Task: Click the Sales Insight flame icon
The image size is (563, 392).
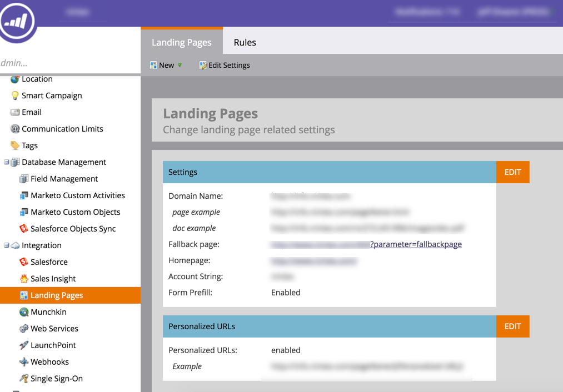Action: click(x=24, y=279)
